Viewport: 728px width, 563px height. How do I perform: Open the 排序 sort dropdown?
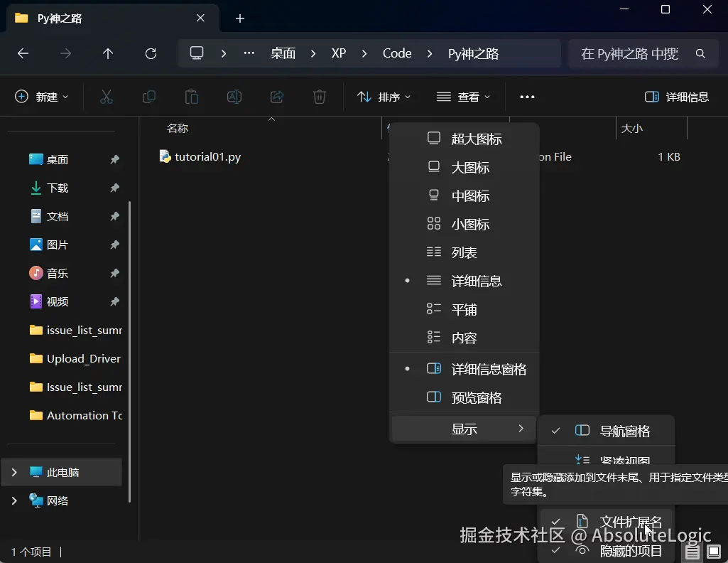click(384, 97)
